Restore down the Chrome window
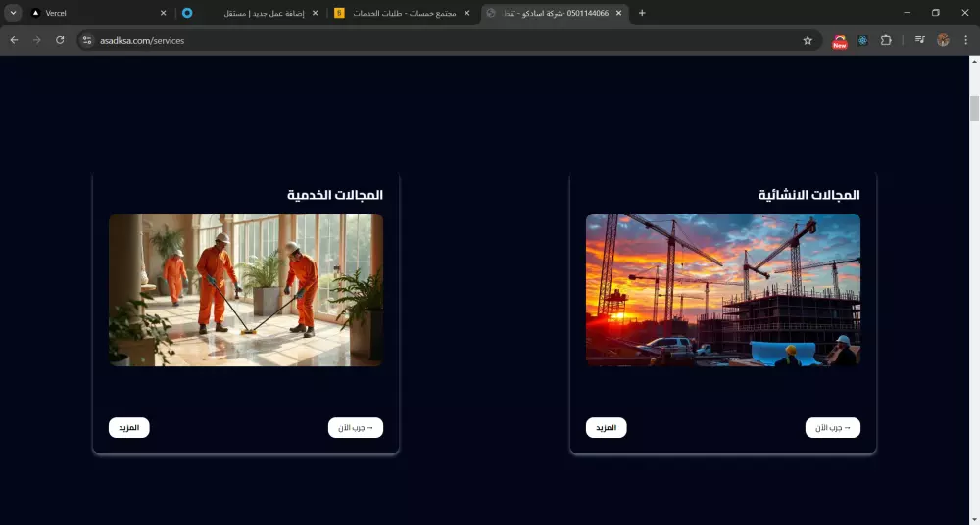 point(936,13)
